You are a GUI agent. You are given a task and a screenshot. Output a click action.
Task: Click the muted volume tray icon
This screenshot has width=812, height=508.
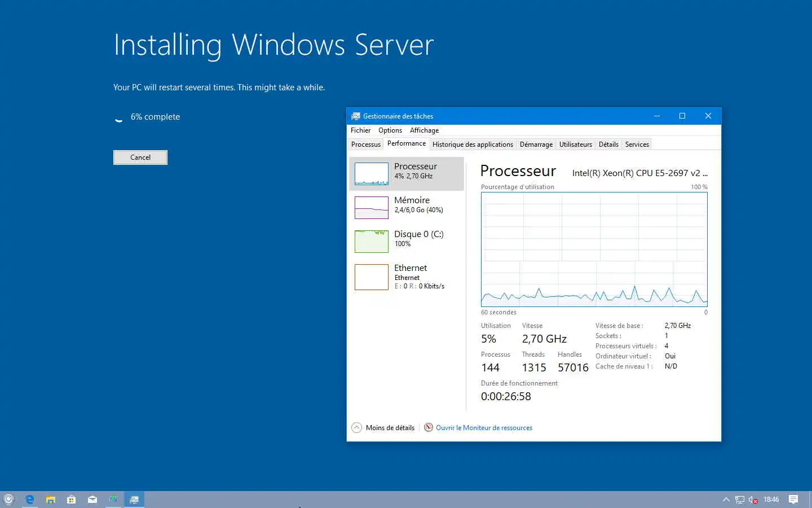point(753,500)
